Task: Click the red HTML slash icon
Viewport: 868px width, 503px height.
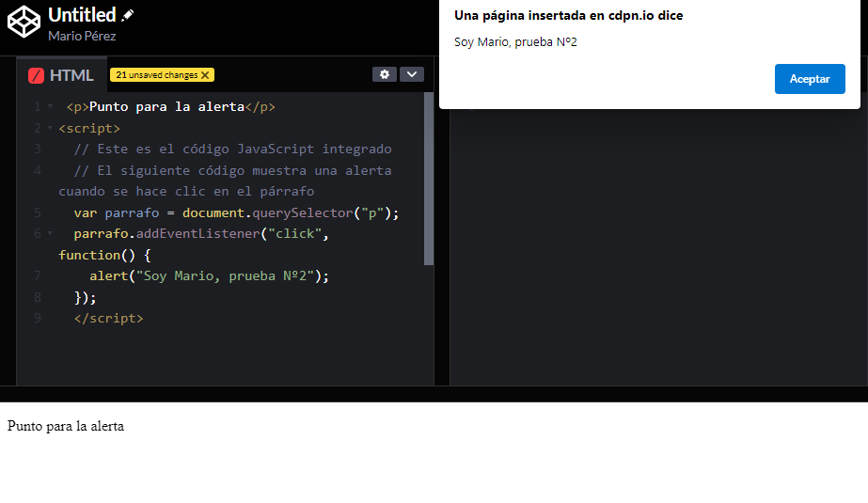Action: tap(36, 75)
